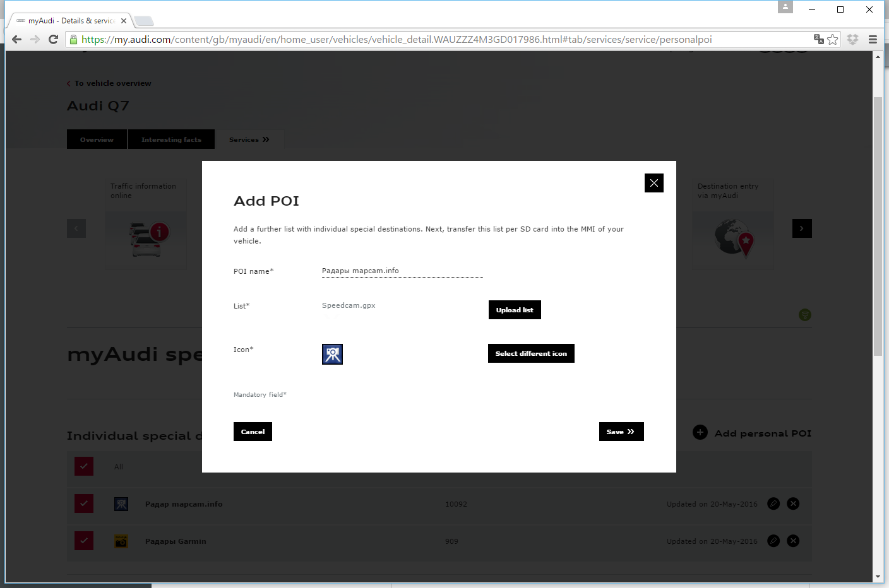The height and width of the screenshot is (588, 889).
Task: View site security padlock info
Action: tap(74, 39)
